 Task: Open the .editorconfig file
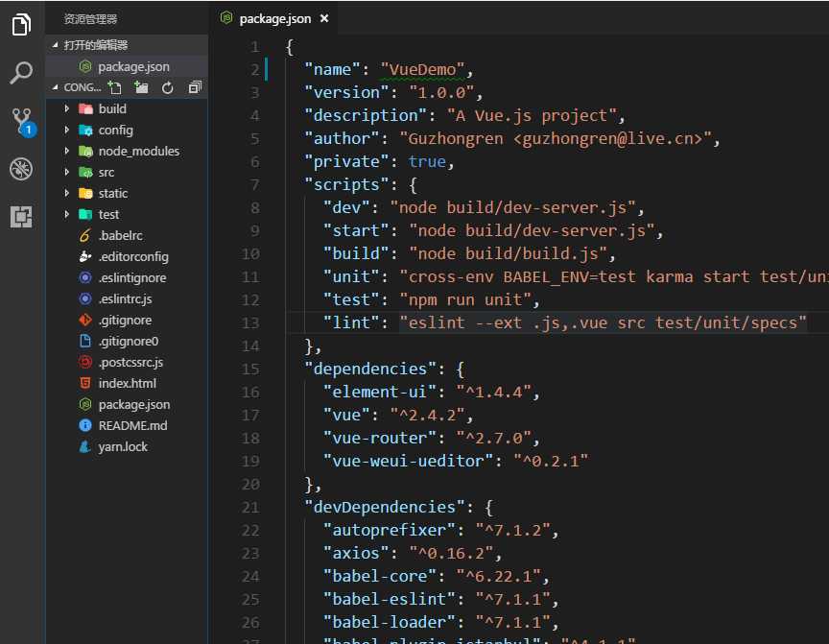[x=133, y=256]
